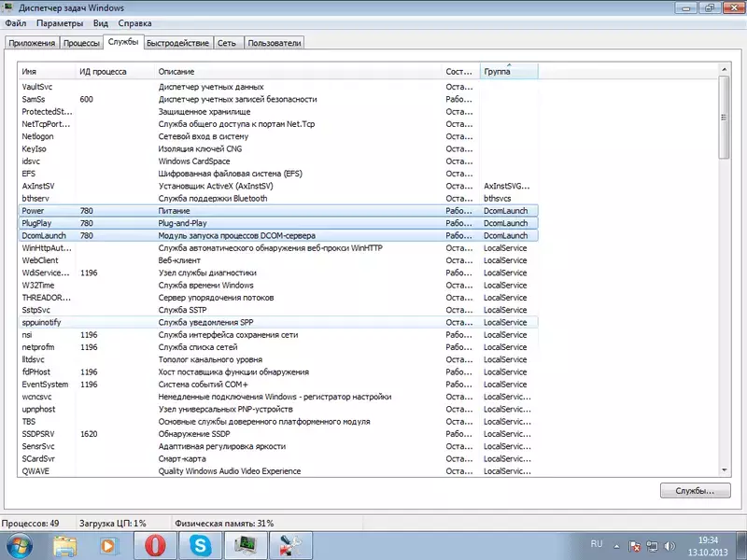This screenshot has width=747, height=560.
Task: Click the Службы... button
Action: [x=695, y=491]
